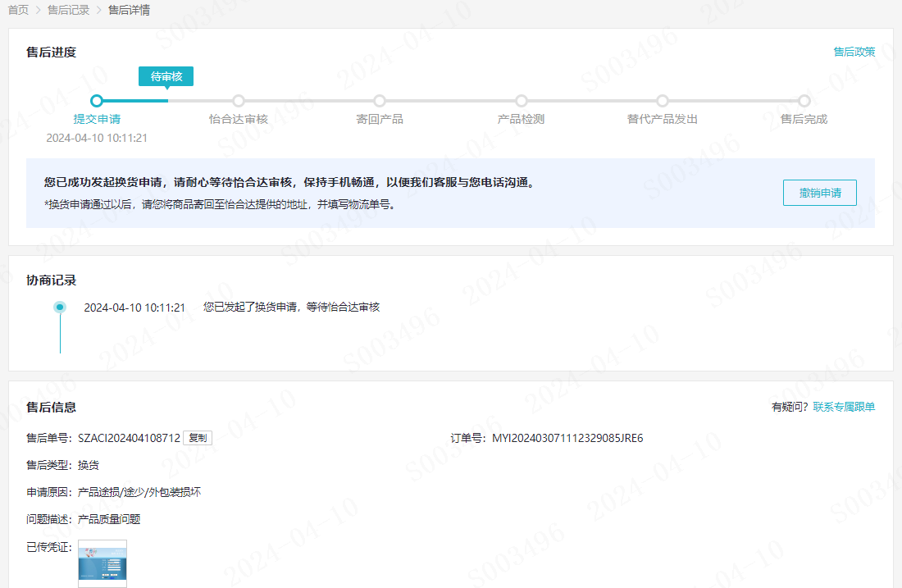Click the 协商记录 timeline dot
This screenshot has width=902, height=588.
(60, 308)
